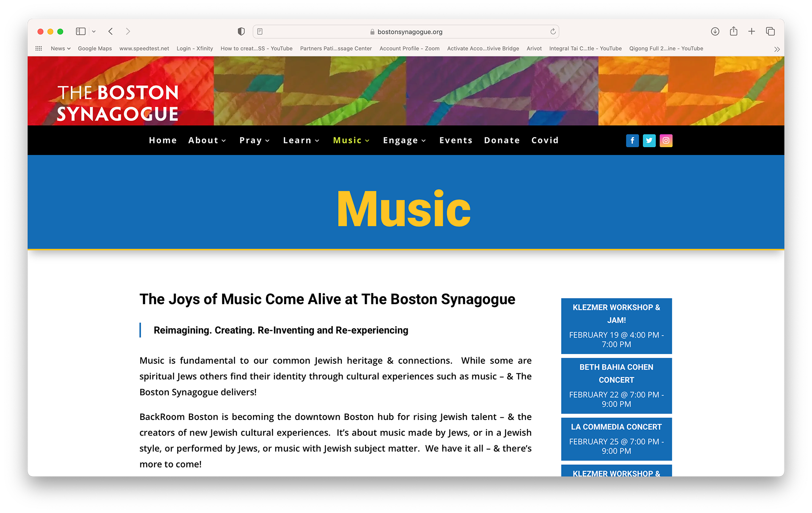812x513 pixels.
Task: Open the sidebar options dropdown arrow
Action: (94, 31)
